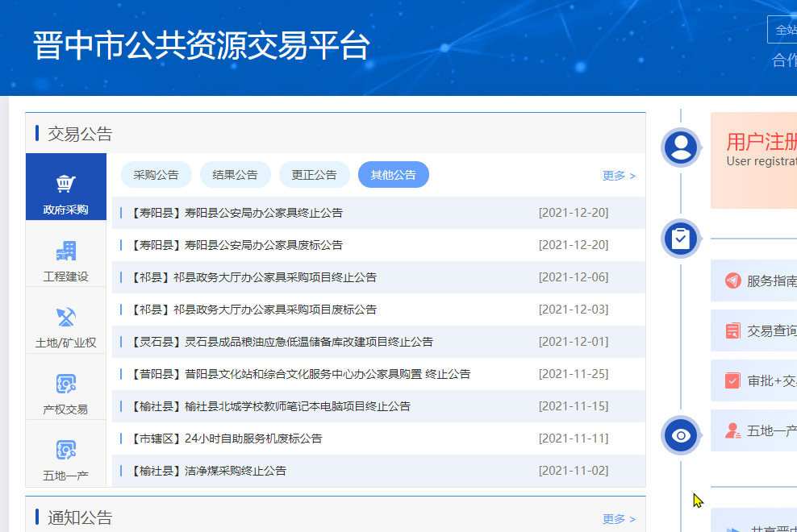Open the 工程建设 building icon

pyautogui.click(x=65, y=251)
